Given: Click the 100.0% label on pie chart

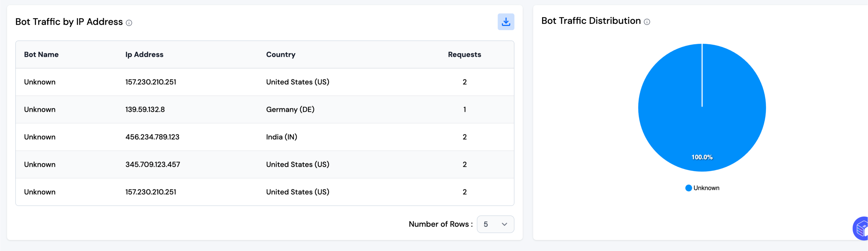Looking at the screenshot, I should coord(702,157).
